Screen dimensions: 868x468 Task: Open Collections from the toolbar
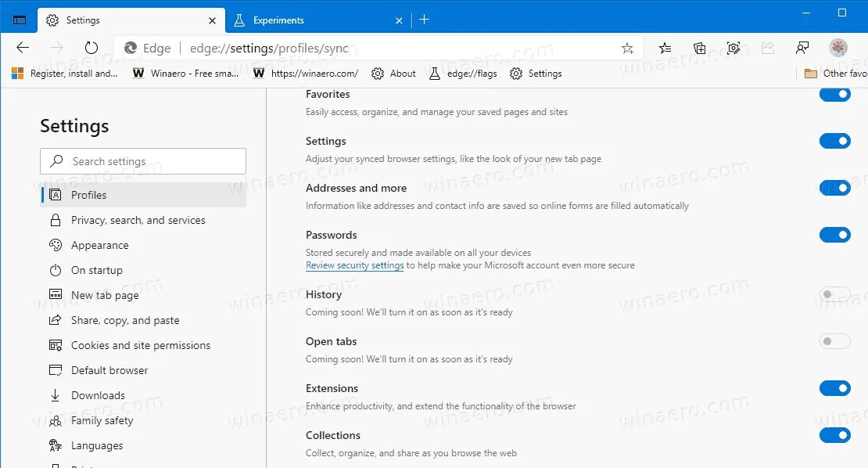point(699,47)
